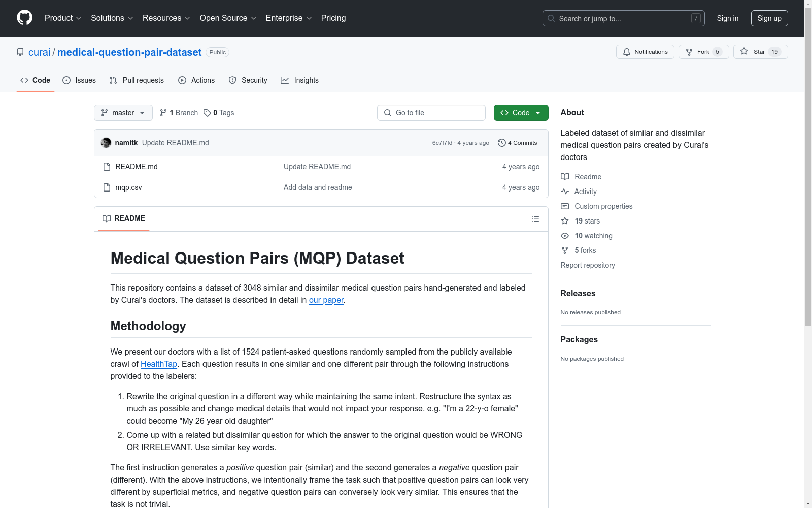Click the history clock icon by 4 Commits
The width and height of the screenshot is (812, 508).
[502, 143]
